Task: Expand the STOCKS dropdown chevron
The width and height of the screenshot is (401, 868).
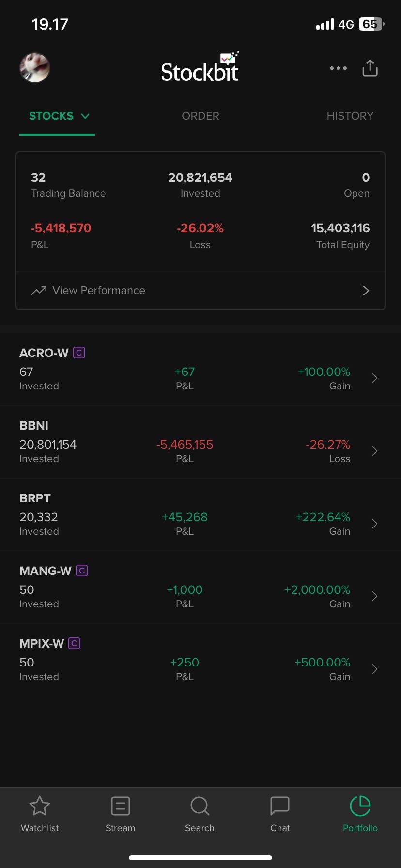Action: [x=86, y=116]
